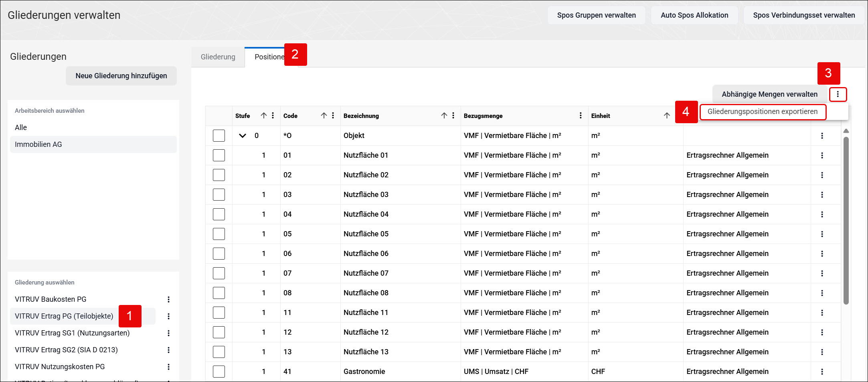868x382 pixels.
Task: Sort by Bezeichnung column arrow
Action: [x=444, y=116]
